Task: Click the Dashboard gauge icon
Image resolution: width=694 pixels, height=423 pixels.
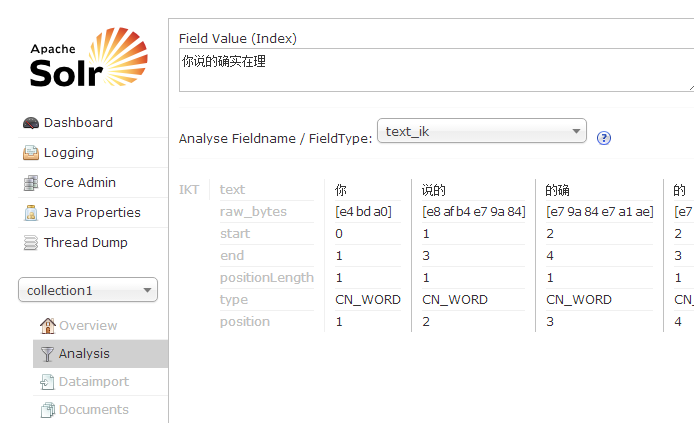Action: pyautogui.click(x=31, y=123)
